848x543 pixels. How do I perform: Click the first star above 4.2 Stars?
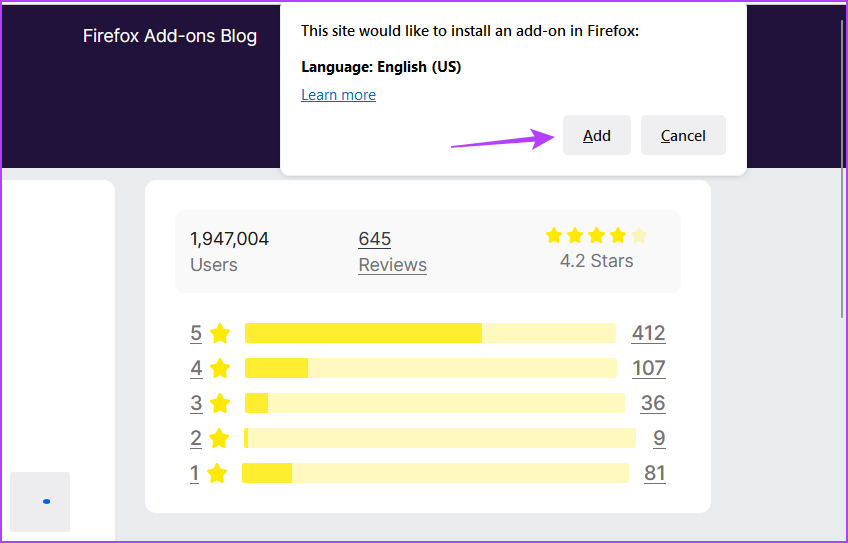[x=554, y=235]
